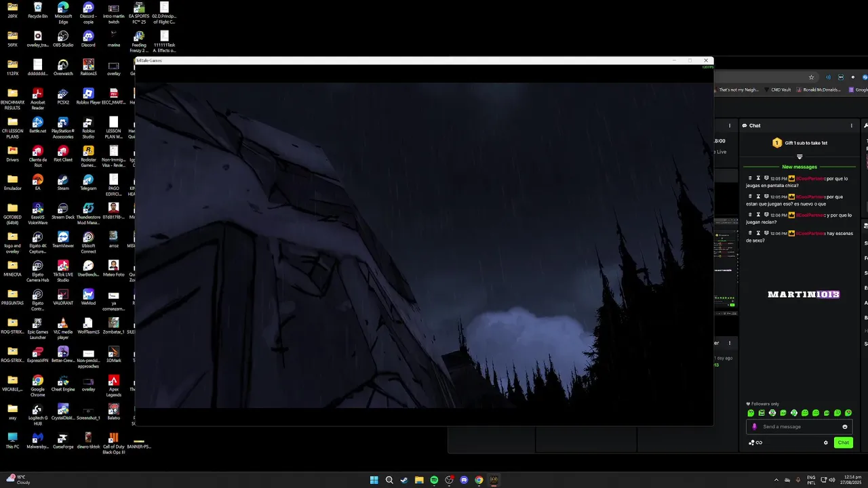Open Stream Deck desktop shortcut
Image resolution: width=868 pixels, height=488 pixels.
pos(63,210)
